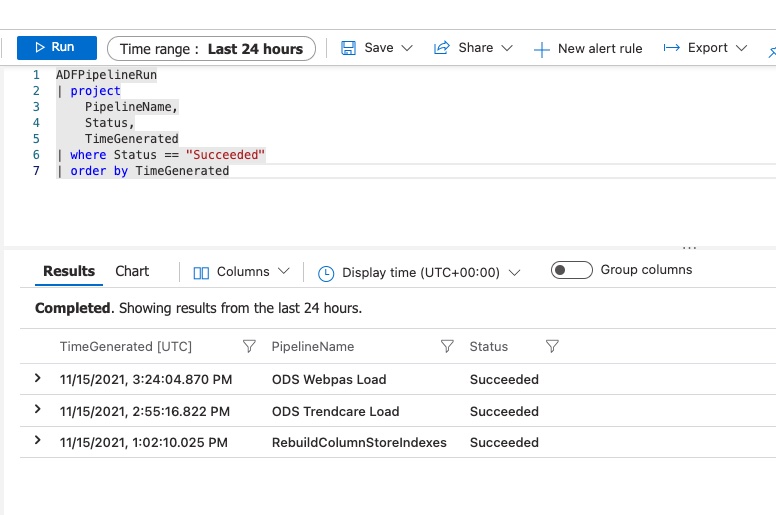This screenshot has height=515, width=776.
Task: Create a New alert rule
Action: (588, 48)
